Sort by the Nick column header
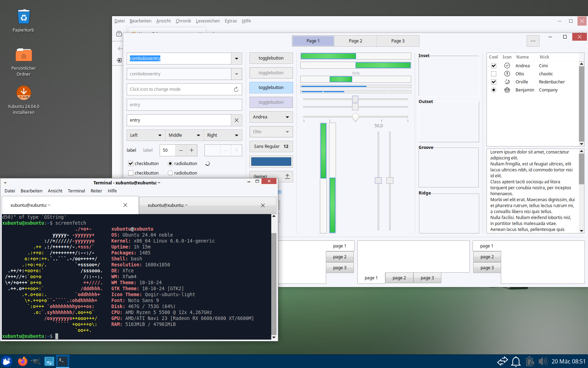The image size is (588, 368). pyautogui.click(x=545, y=57)
